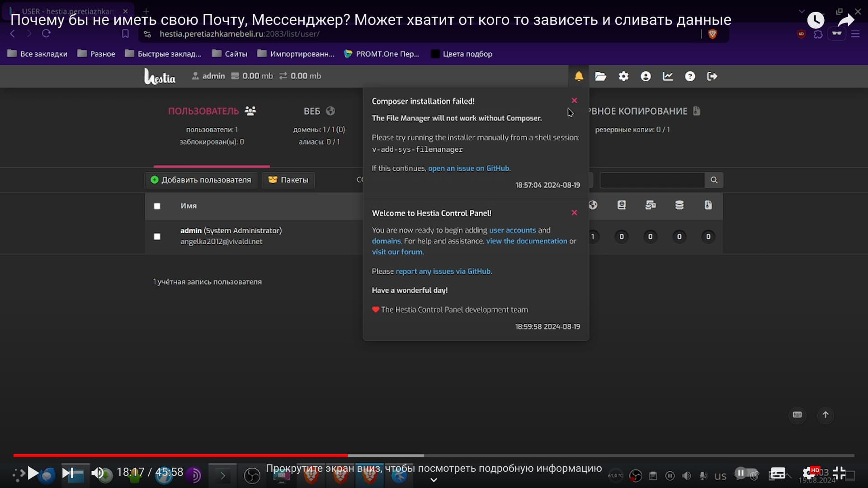Open the browser hamburger menu
The image size is (868, 488).
tap(855, 34)
